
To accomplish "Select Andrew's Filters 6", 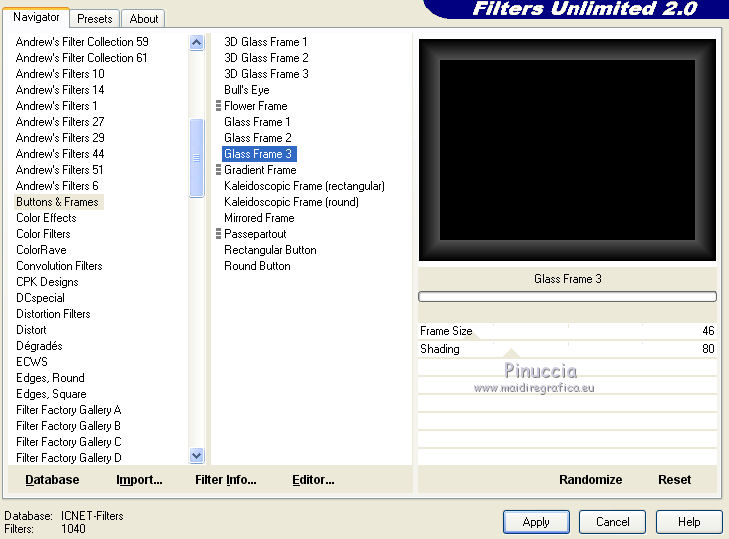I will pyautogui.click(x=57, y=186).
